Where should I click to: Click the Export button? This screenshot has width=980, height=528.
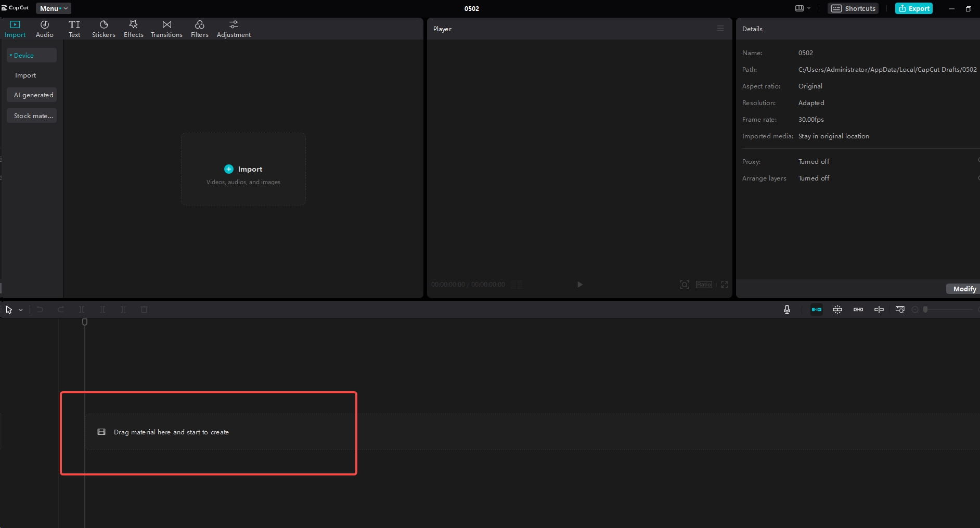[913, 8]
